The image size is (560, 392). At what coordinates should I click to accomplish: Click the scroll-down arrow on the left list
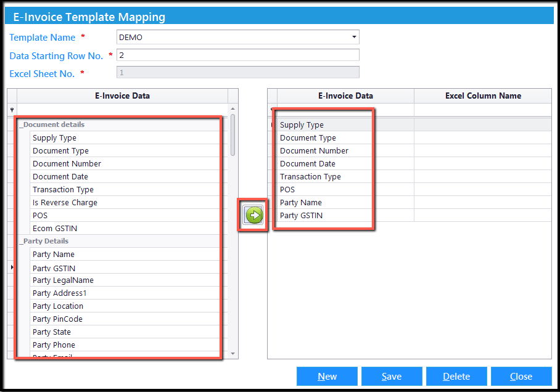coord(232,353)
